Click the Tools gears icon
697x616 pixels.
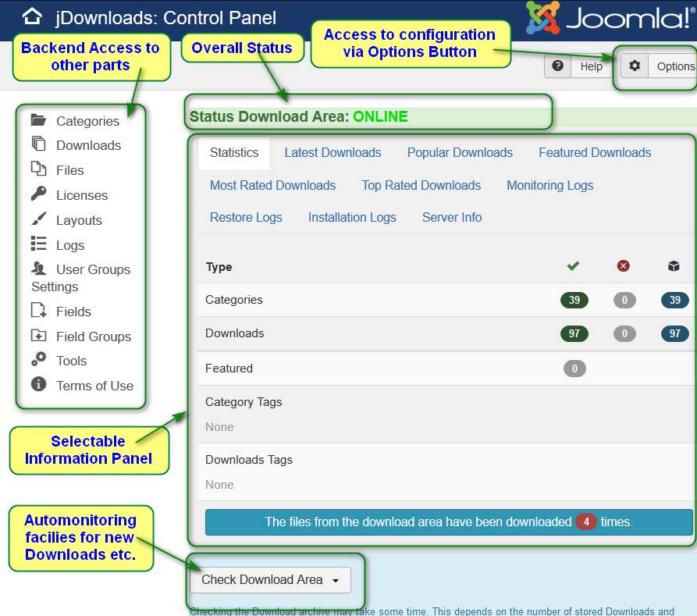click(39, 359)
